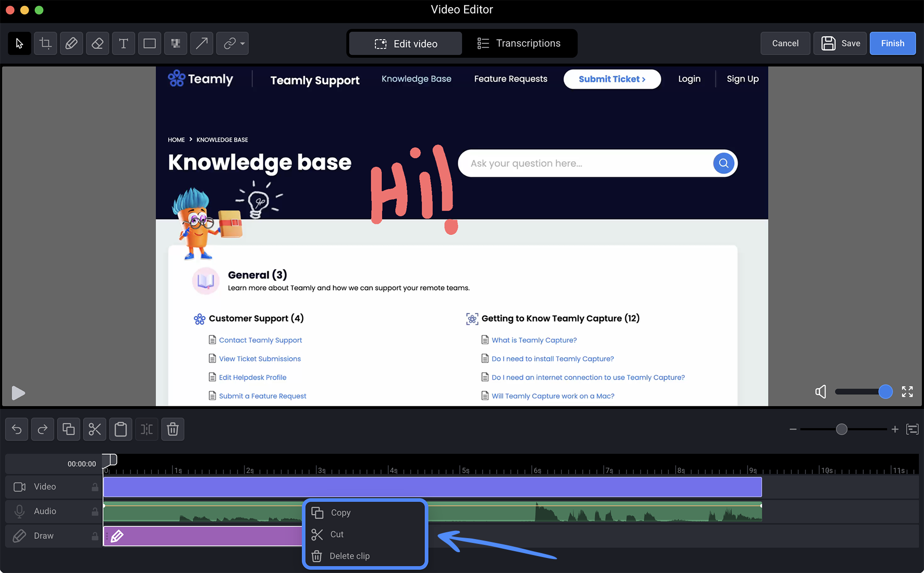Zoom in the timeline with plus
924x573 pixels.
pos(895,429)
